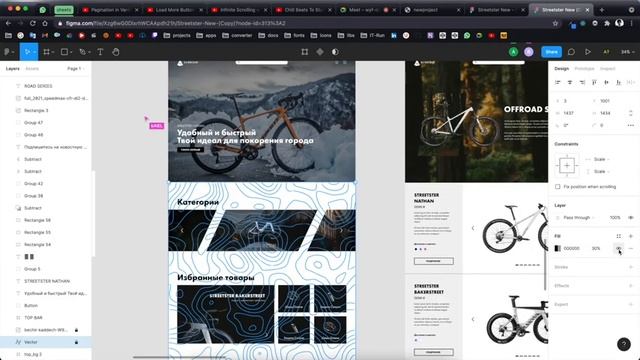
Task: Click the green user avatar A
Action: (x=513, y=52)
